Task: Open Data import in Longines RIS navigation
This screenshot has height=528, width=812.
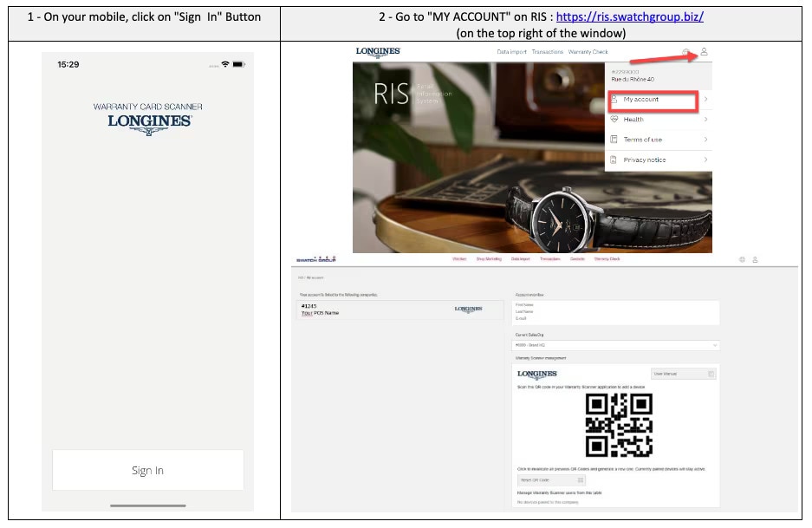Action: (x=511, y=52)
